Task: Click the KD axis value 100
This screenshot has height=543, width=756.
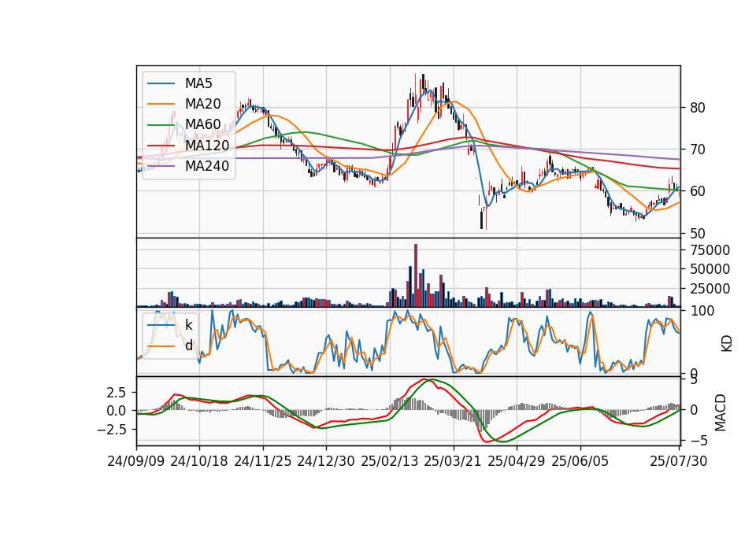Action: [x=702, y=312]
